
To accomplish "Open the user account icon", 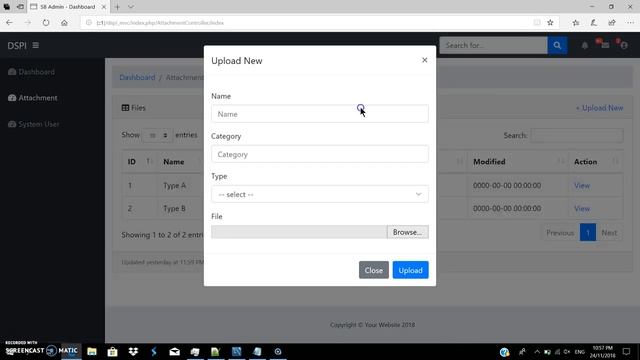I will [x=624, y=45].
